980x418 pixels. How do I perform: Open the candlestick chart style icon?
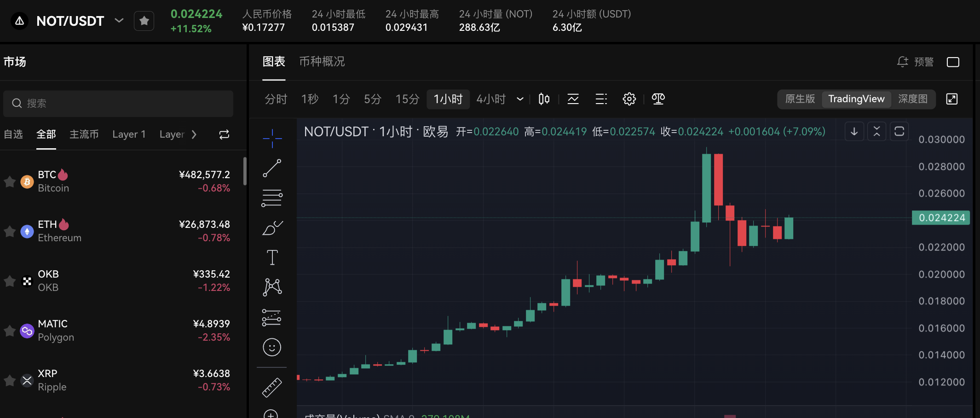click(x=544, y=99)
